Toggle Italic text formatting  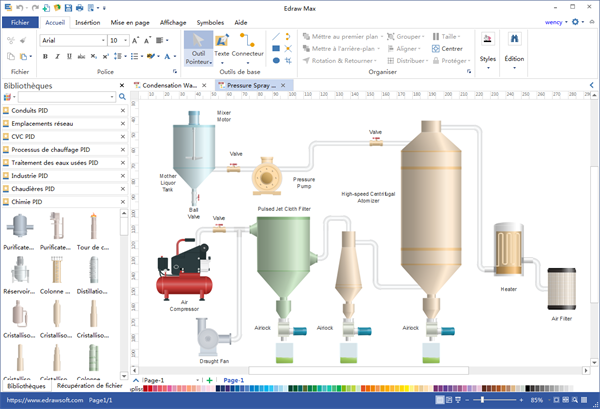coord(58,57)
